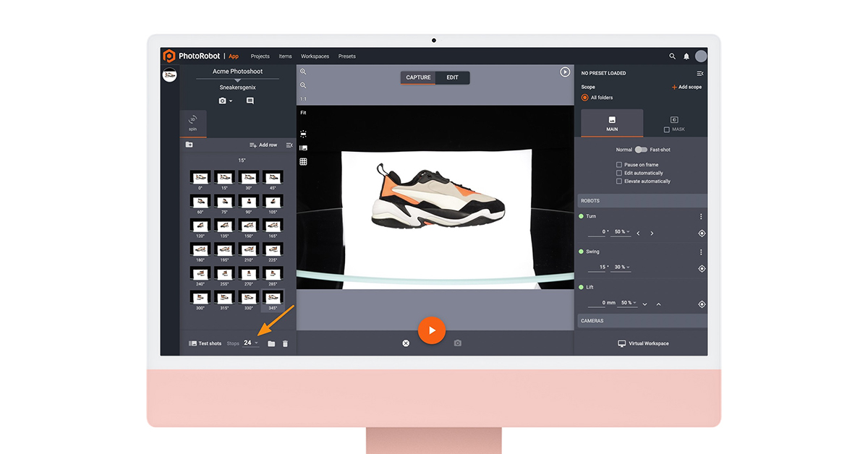Check the Edit automatically option
The height and width of the screenshot is (454, 868).
coord(619,173)
